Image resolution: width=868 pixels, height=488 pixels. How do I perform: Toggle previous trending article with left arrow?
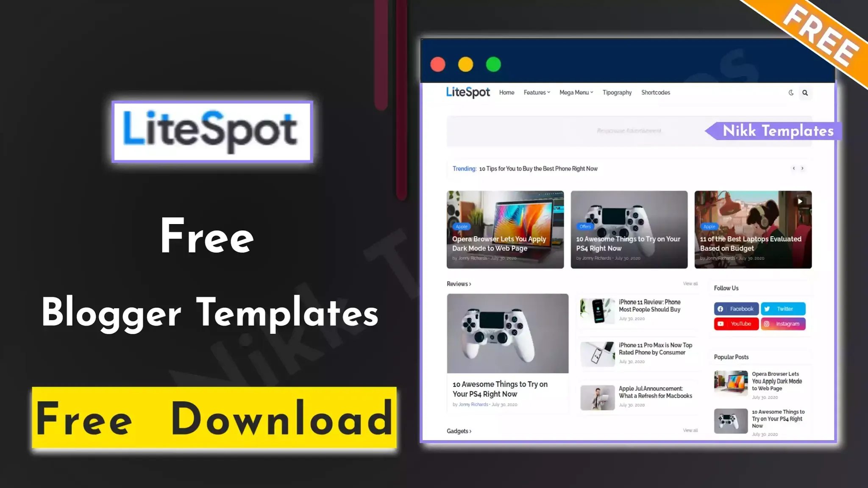point(793,167)
